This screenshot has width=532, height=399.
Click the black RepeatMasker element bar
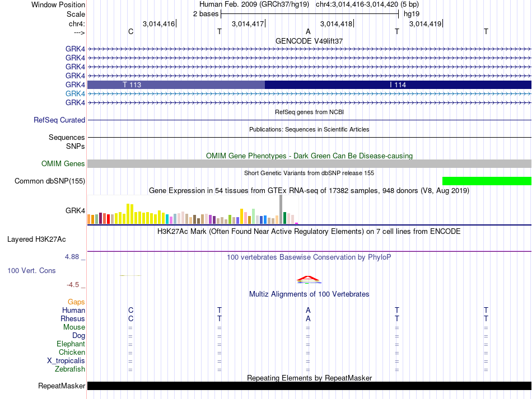[x=309, y=386]
